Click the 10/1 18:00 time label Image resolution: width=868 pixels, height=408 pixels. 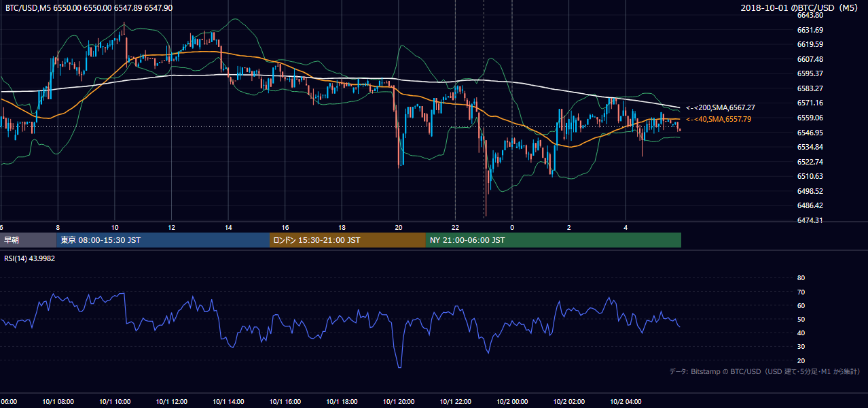point(342,401)
